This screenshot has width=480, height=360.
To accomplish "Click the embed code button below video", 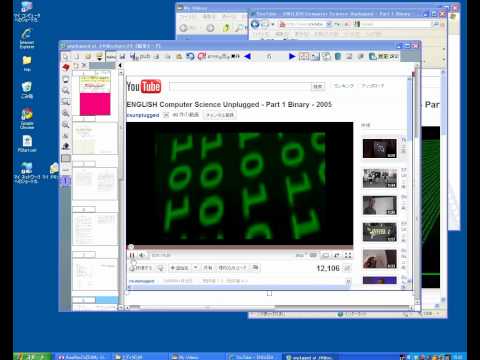I will [x=232, y=268].
